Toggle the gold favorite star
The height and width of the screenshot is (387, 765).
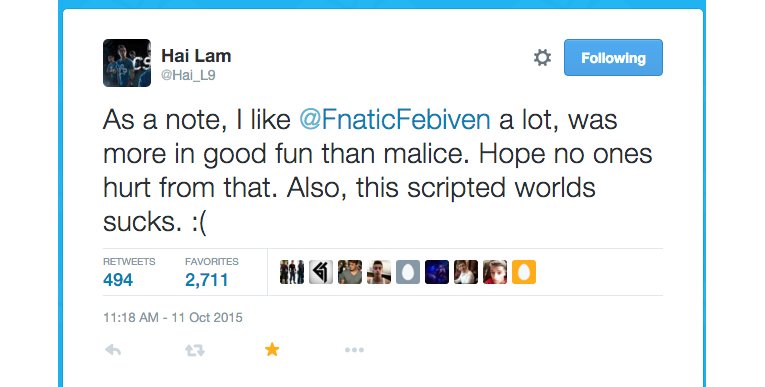[x=272, y=349]
